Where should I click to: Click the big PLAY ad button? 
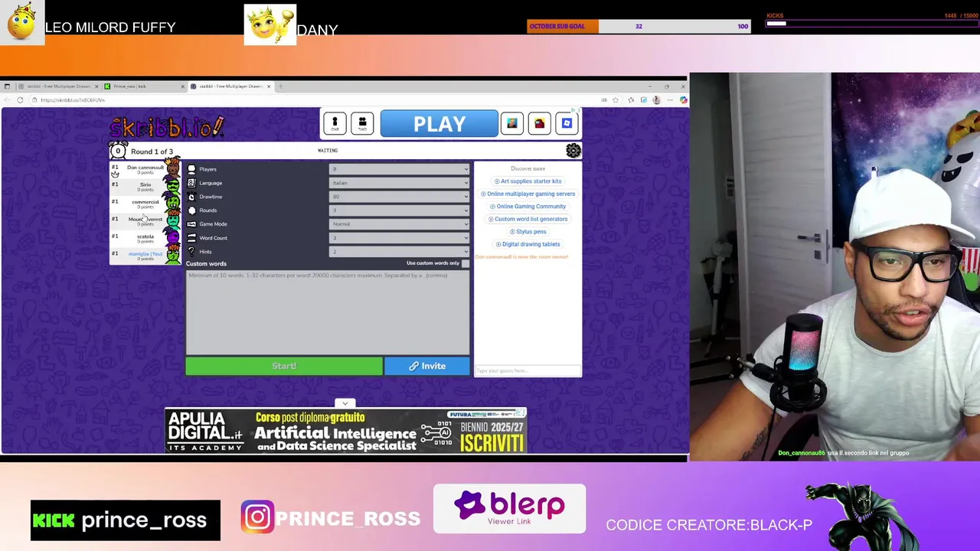(x=439, y=124)
